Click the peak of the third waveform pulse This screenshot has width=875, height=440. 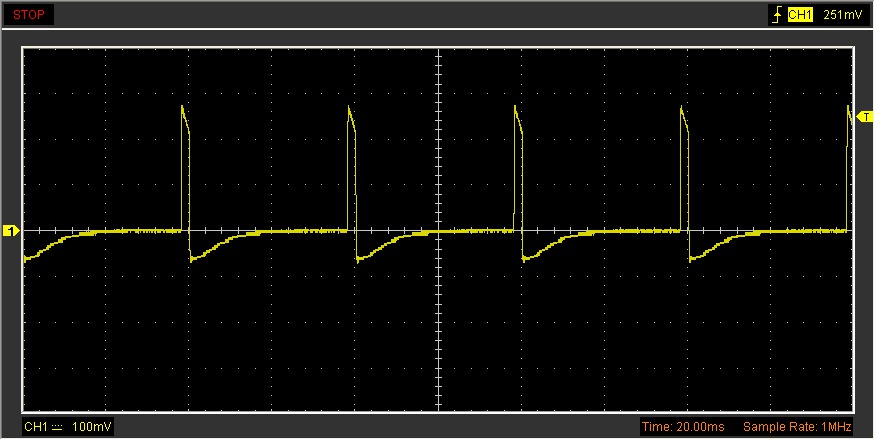pyautogui.click(x=515, y=108)
